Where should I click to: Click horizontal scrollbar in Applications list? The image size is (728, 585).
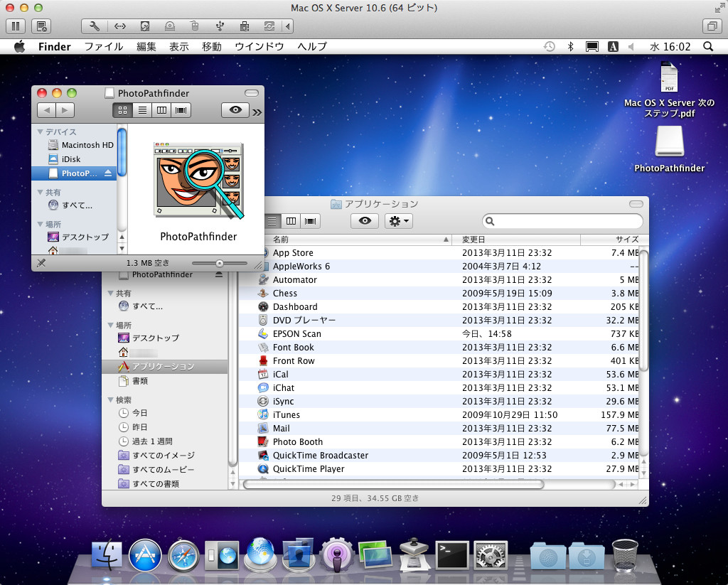(392, 484)
